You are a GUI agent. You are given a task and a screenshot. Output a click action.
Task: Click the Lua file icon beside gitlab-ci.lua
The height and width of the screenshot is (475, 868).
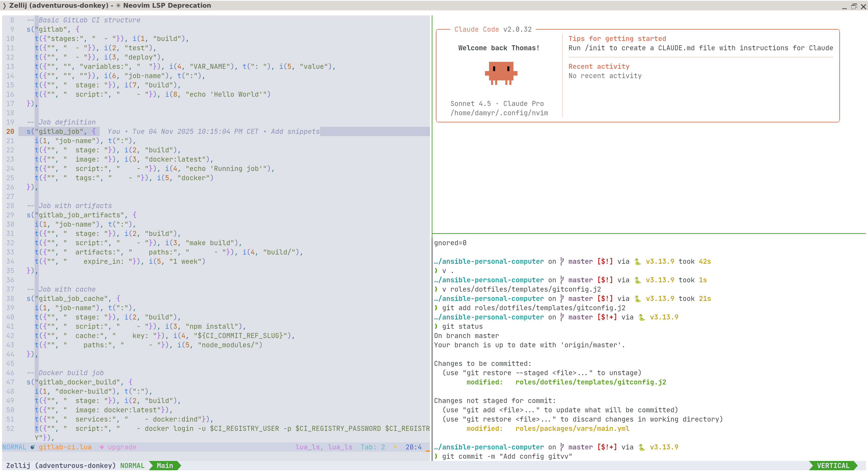pyautogui.click(x=32, y=447)
